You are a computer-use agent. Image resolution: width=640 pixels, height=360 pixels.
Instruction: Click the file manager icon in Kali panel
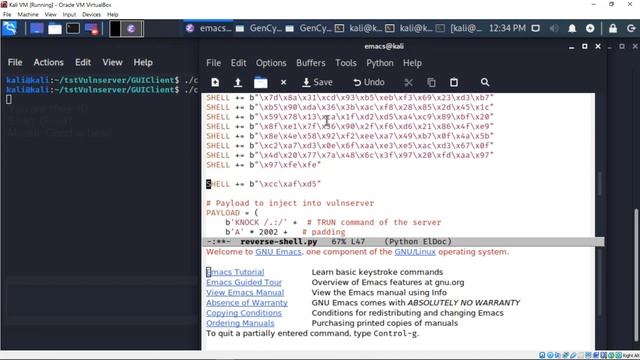55,29
